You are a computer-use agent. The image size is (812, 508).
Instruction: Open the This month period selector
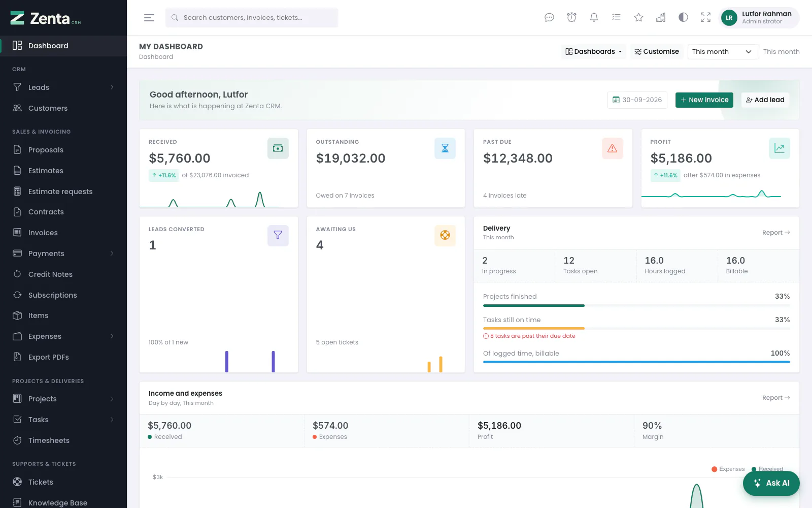(x=723, y=52)
